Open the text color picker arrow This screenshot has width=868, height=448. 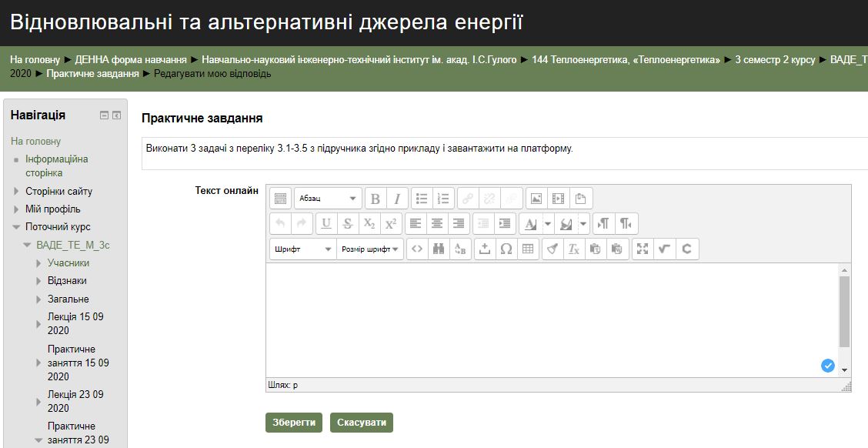point(548,223)
